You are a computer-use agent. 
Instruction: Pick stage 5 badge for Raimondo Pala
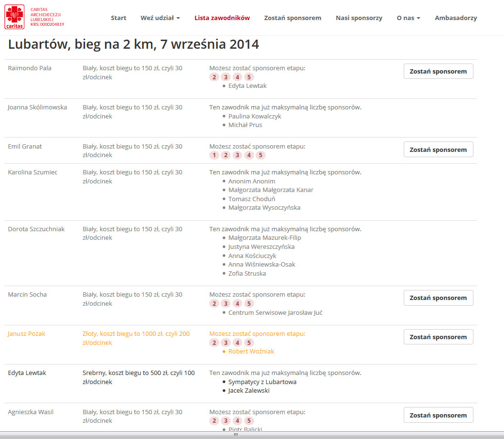point(249,77)
